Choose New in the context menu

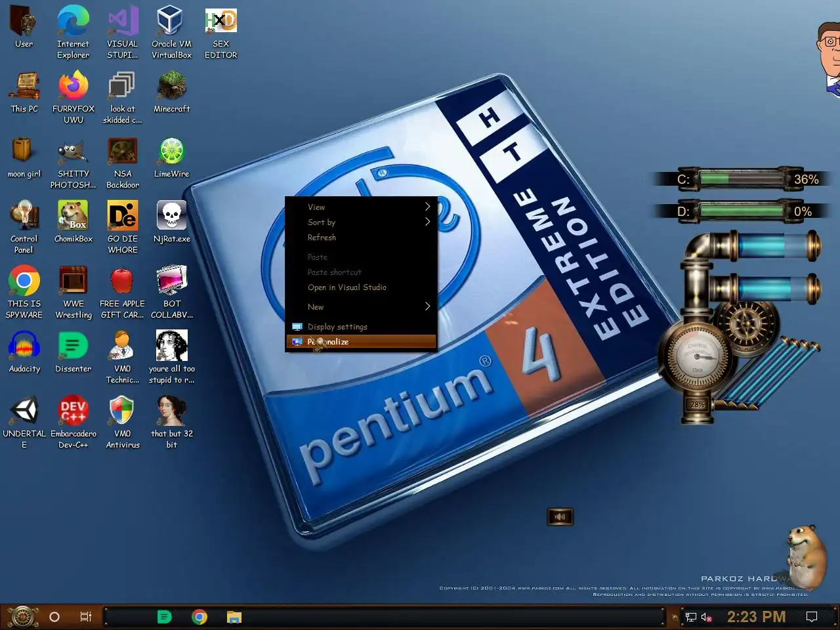point(361,306)
